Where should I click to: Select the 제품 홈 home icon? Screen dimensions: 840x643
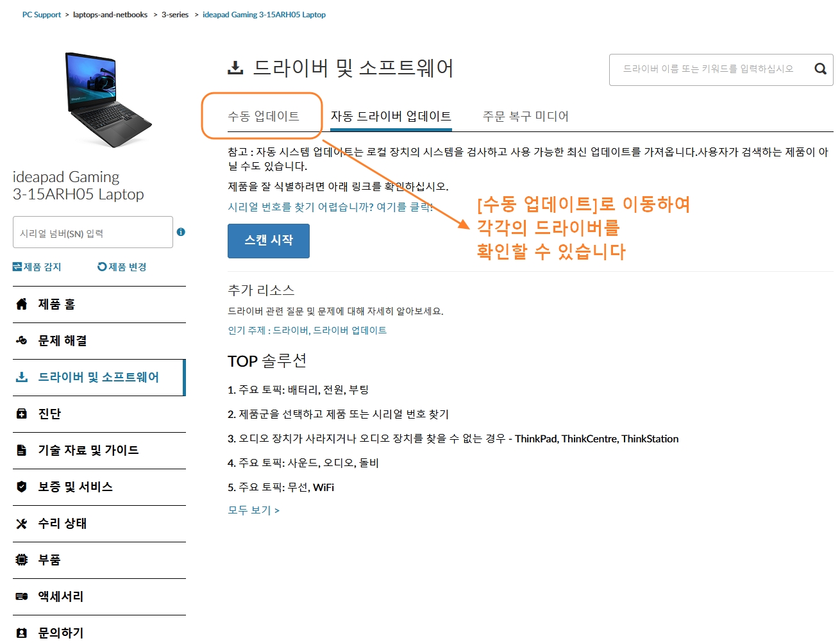[21, 304]
